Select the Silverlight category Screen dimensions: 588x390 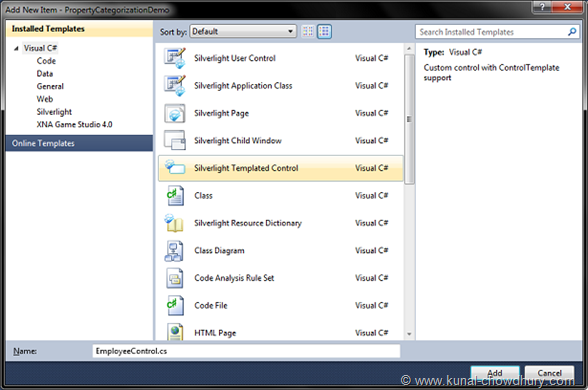tap(54, 112)
